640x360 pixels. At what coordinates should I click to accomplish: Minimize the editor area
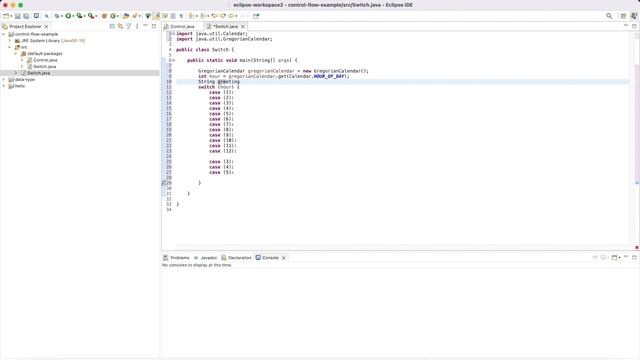click(x=626, y=26)
